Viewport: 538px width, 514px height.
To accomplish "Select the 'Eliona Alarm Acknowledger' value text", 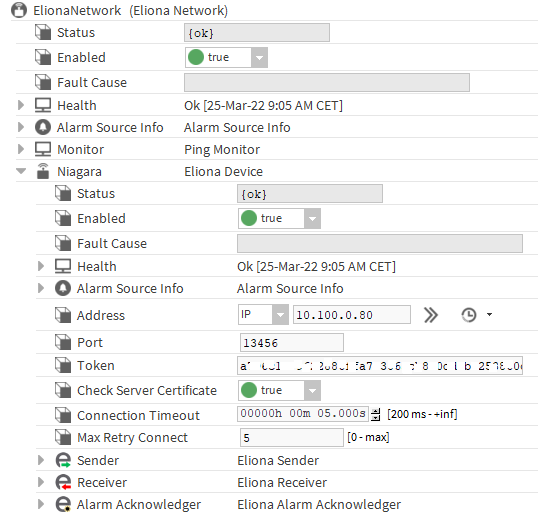I will (x=319, y=504).
